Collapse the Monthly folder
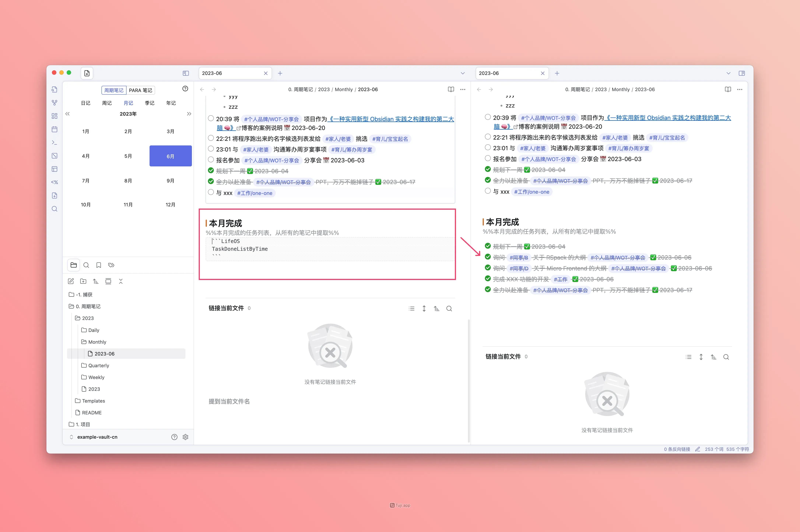The image size is (800, 532). coord(97,342)
